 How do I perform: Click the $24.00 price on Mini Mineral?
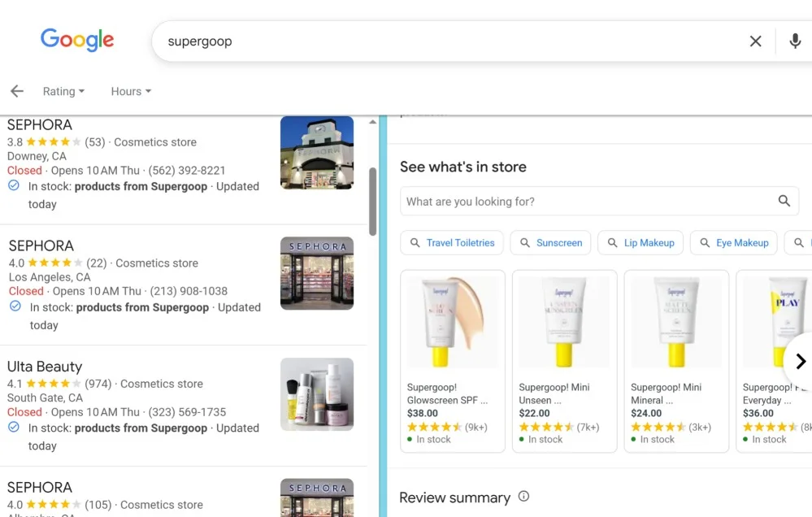(646, 414)
